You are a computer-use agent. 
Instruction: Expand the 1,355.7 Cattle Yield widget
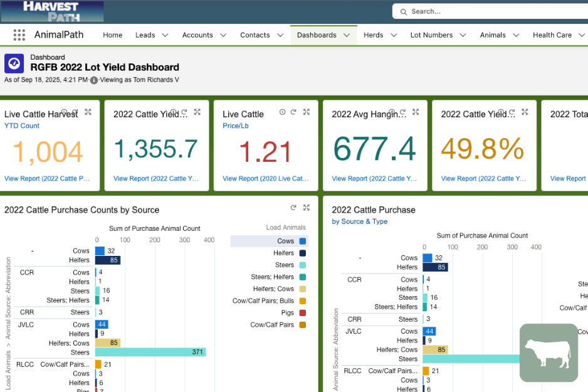coord(197,112)
